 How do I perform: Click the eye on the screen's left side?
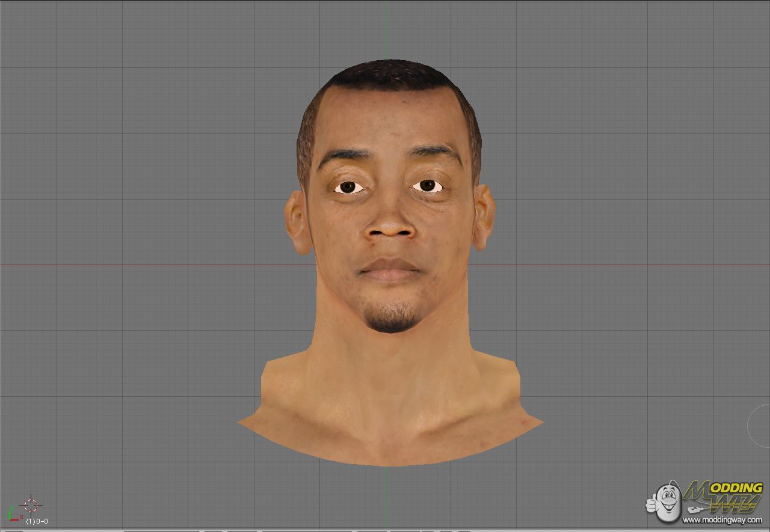(x=348, y=188)
